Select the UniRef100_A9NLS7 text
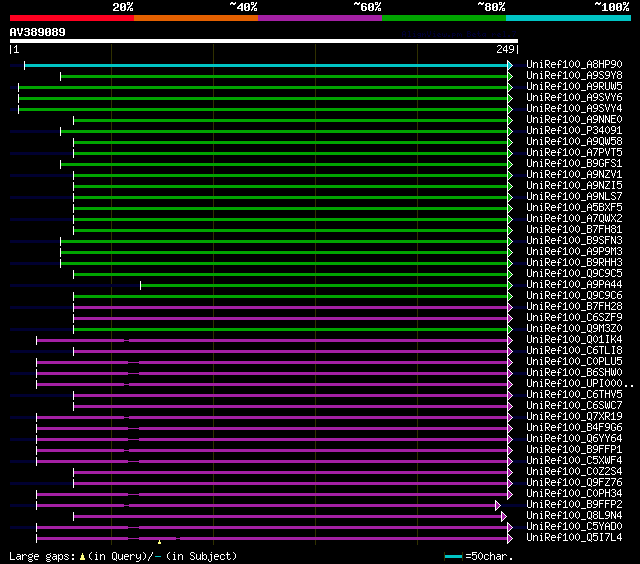The image size is (640, 564). [x=574, y=197]
